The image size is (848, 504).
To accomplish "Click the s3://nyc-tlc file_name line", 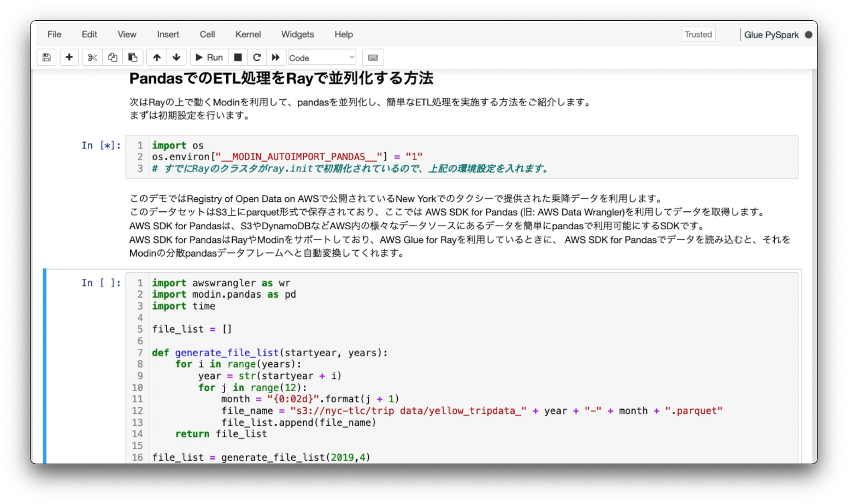I will [x=472, y=411].
